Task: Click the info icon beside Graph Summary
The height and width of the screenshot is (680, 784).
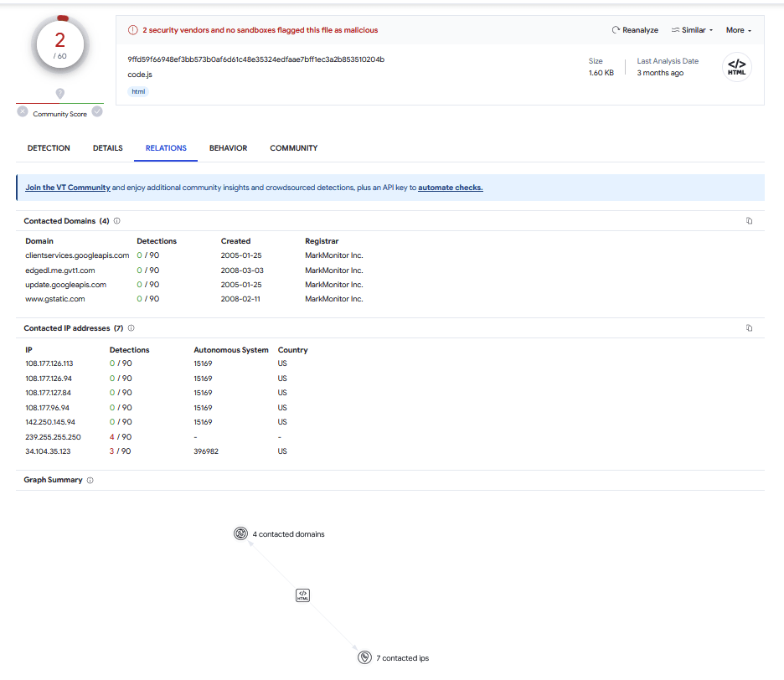Action: [x=90, y=481]
